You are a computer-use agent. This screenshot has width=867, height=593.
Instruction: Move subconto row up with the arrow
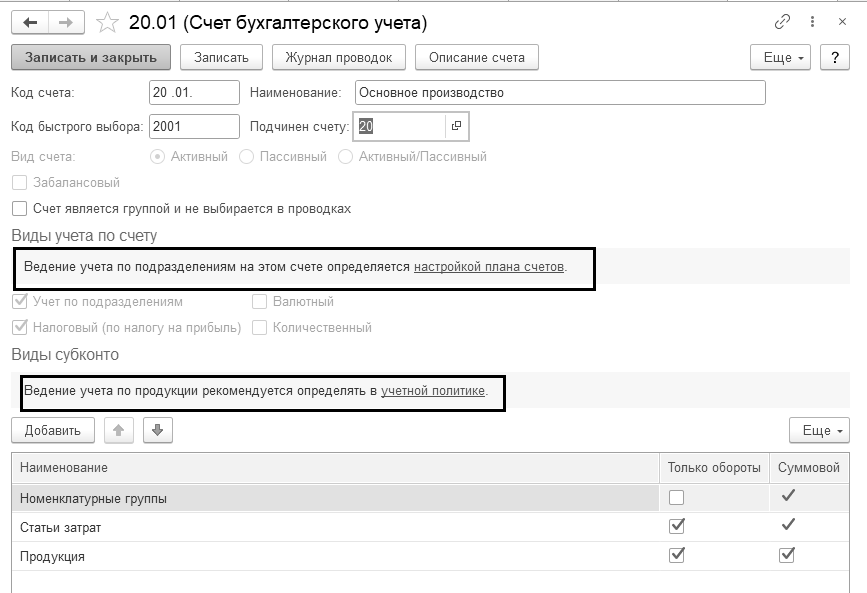(119, 431)
